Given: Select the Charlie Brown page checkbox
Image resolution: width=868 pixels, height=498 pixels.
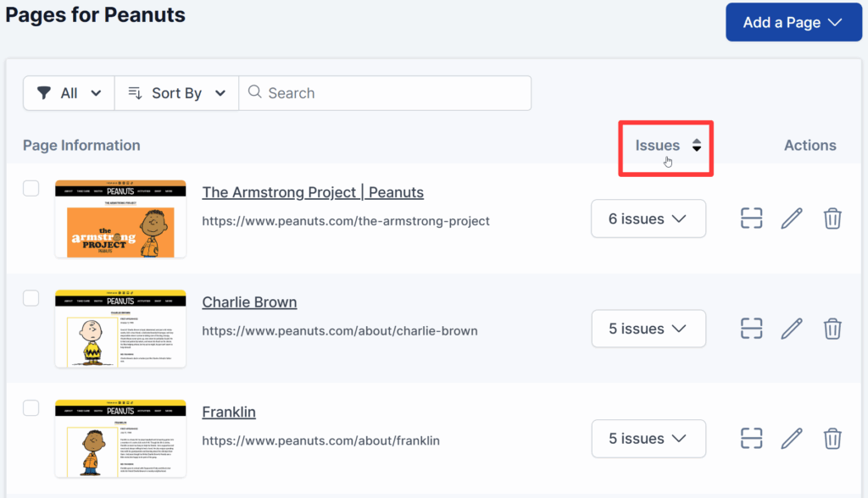Looking at the screenshot, I should point(31,298).
